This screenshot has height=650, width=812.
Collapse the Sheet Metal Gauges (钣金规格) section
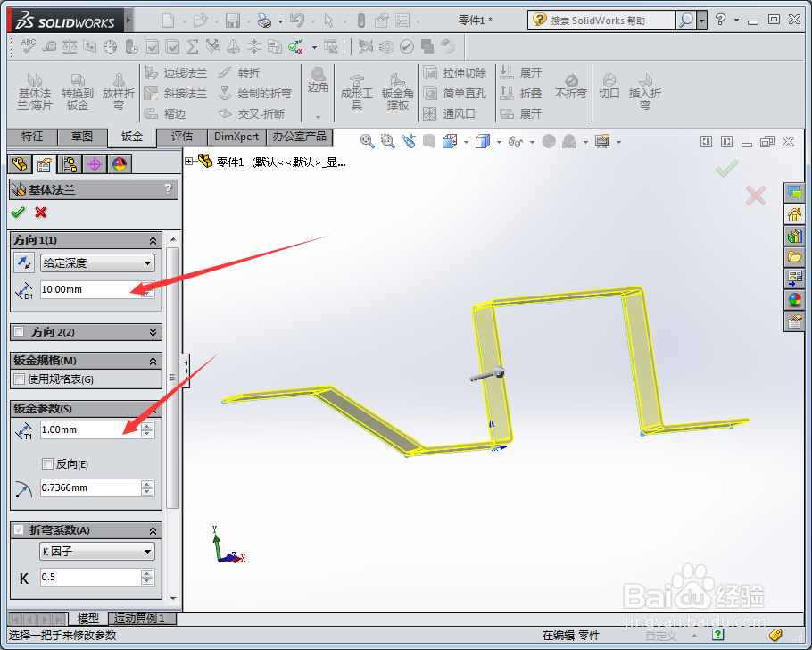tap(153, 361)
